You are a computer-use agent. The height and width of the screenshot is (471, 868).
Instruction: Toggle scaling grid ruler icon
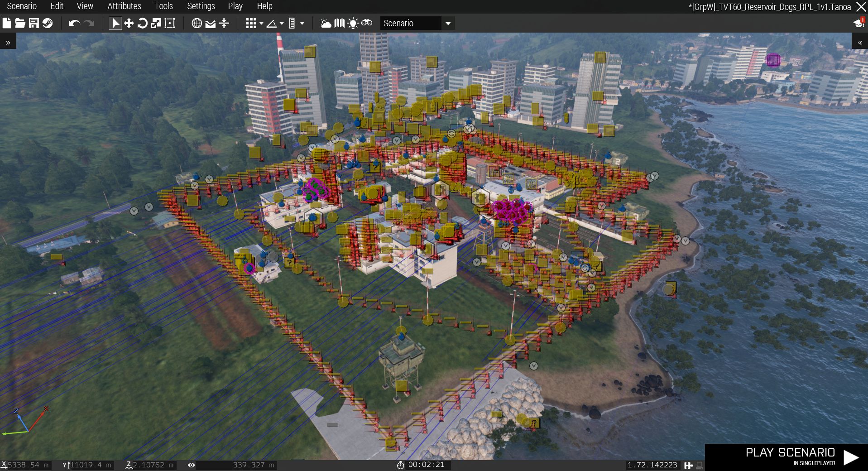(x=292, y=23)
